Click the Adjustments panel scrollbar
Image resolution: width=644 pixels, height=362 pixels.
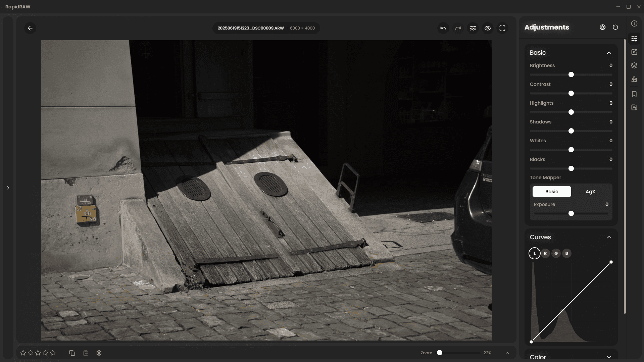click(625, 176)
